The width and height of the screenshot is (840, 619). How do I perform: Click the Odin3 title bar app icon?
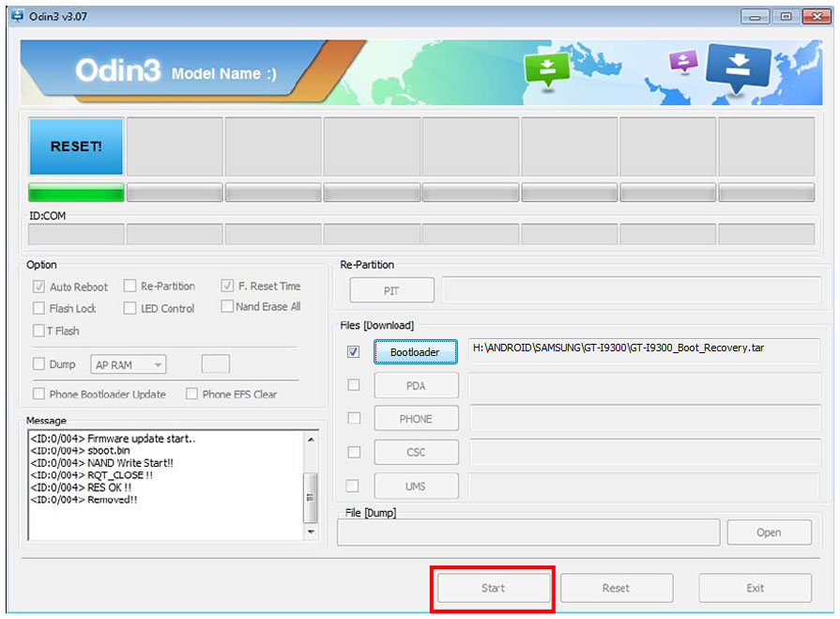tap(18, 16)
